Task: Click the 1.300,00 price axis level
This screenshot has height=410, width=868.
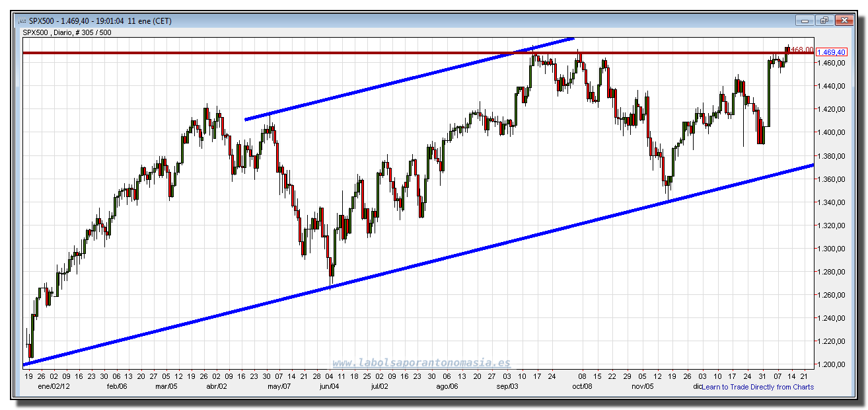Action: pyautogui.click(x=830, y=249)
